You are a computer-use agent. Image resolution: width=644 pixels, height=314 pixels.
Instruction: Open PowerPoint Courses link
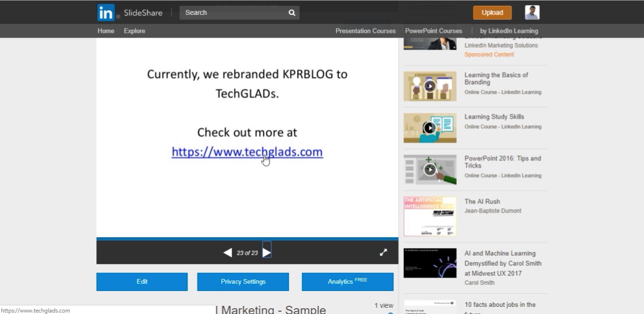pos(433,31)
